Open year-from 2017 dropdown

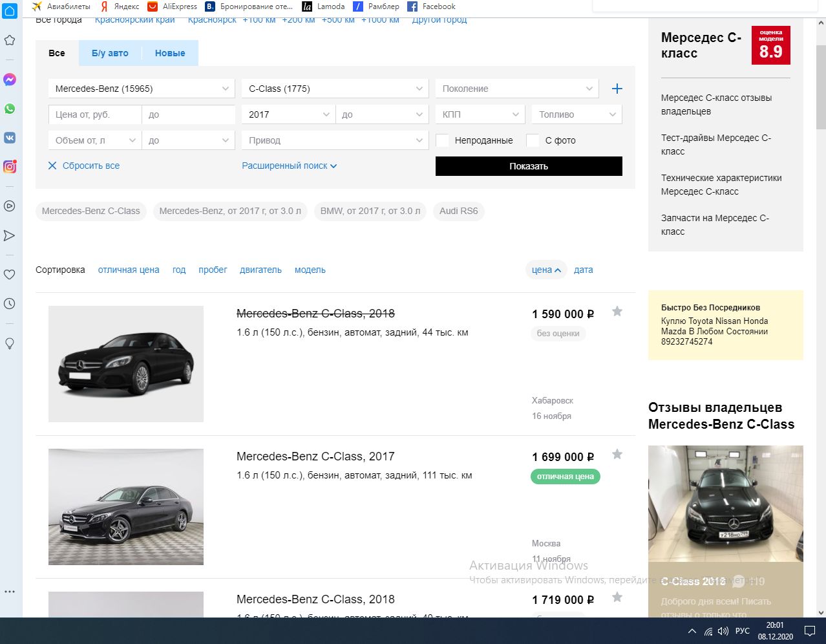(288, 114)
